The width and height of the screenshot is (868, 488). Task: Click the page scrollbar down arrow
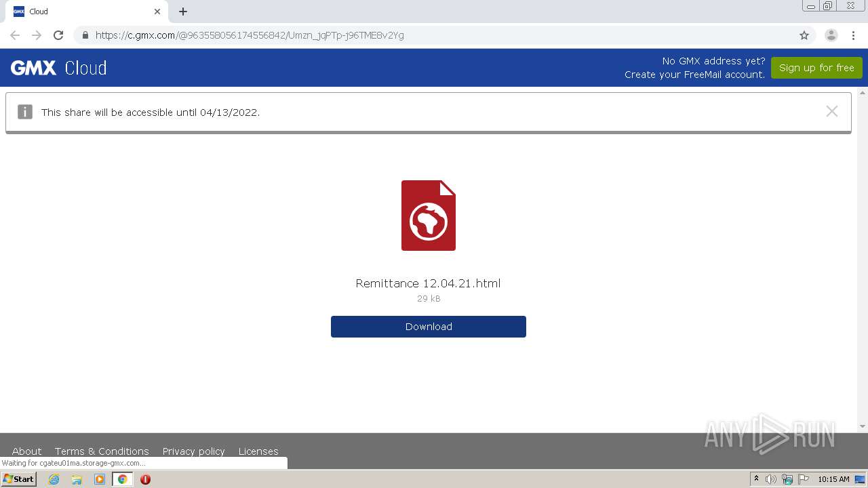[x=863, y=426]
